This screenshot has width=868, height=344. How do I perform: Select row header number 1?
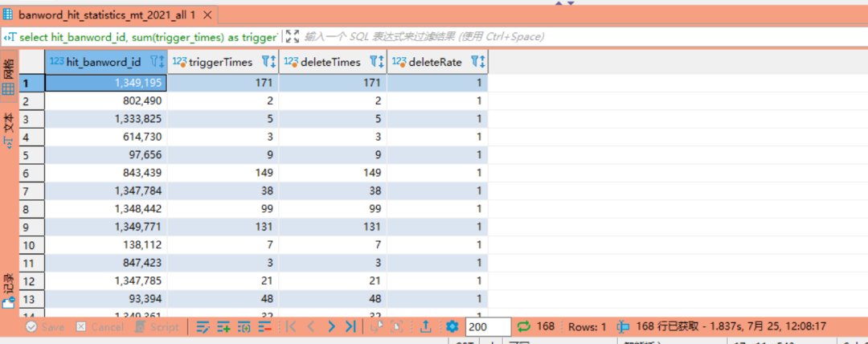[x=32, y=83]
